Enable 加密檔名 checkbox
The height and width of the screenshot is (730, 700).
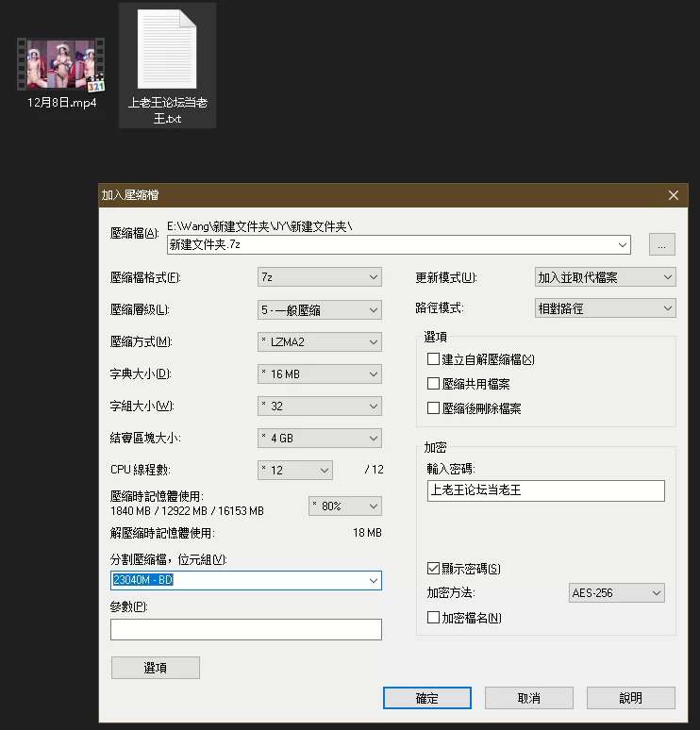pos(434,618)
